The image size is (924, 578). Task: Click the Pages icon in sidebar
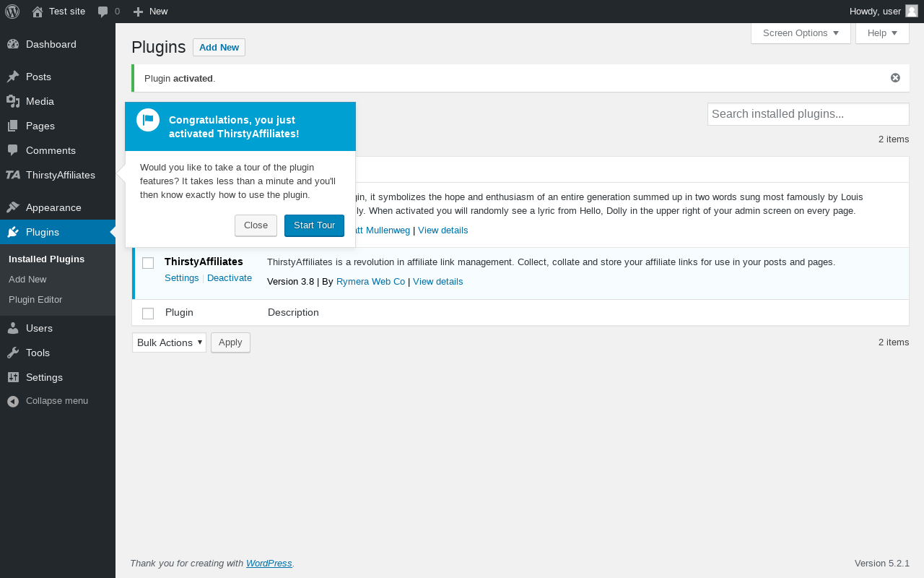pyautogui.click(x=13, y=126)
